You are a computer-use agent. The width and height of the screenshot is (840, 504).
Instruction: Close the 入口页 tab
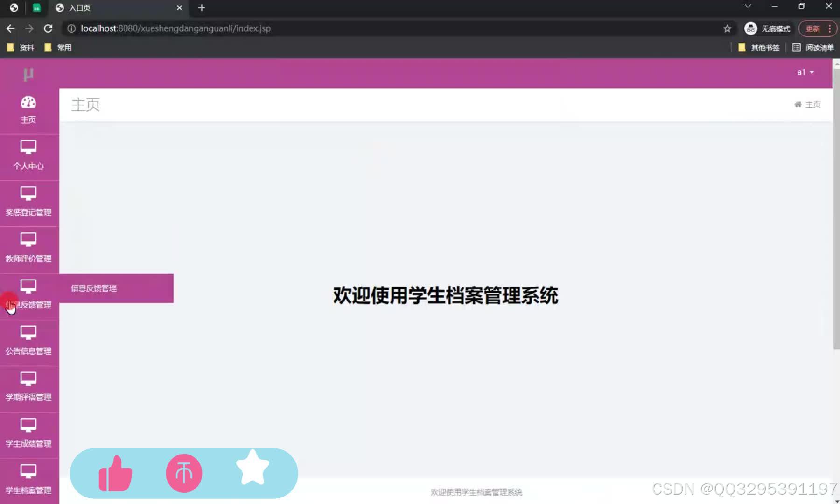[179, 8]
